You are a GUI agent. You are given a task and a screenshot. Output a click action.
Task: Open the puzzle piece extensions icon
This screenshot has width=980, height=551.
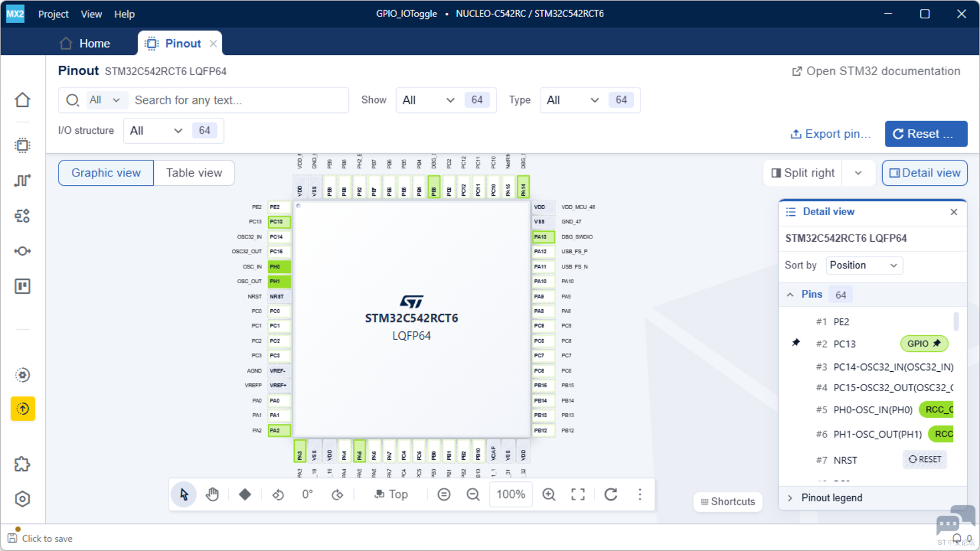pyautogui.click(x=23, y=464)
